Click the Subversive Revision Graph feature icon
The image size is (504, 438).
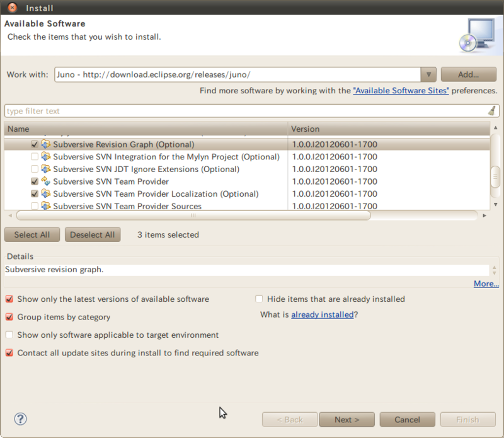tap(46, 144)
